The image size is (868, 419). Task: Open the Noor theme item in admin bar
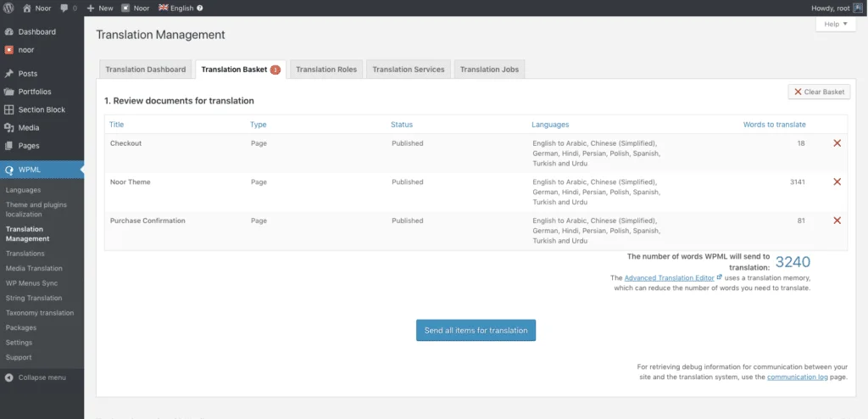[x=136, y=8]
